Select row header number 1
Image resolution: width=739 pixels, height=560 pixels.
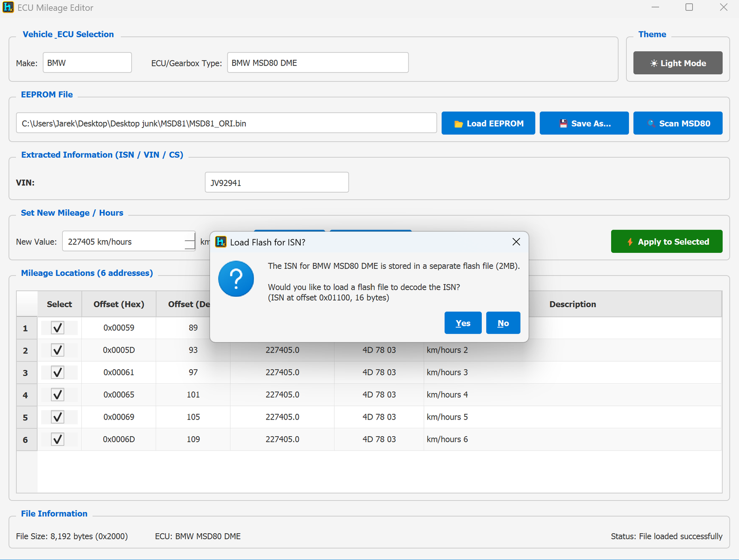pos(26,328)
